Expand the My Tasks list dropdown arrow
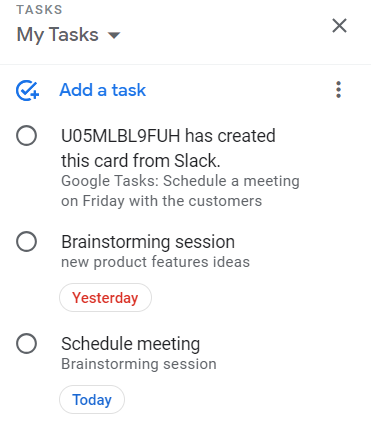 pos(114,35)
